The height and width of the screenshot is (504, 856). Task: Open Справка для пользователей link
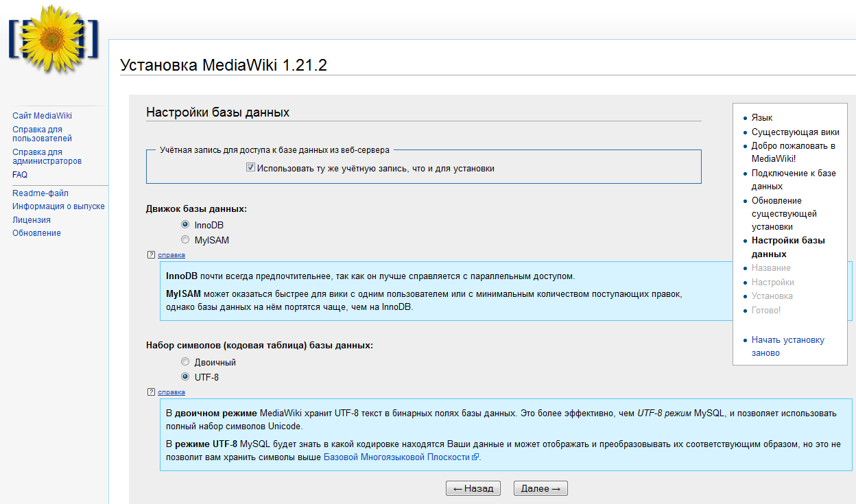coord(42,134)
